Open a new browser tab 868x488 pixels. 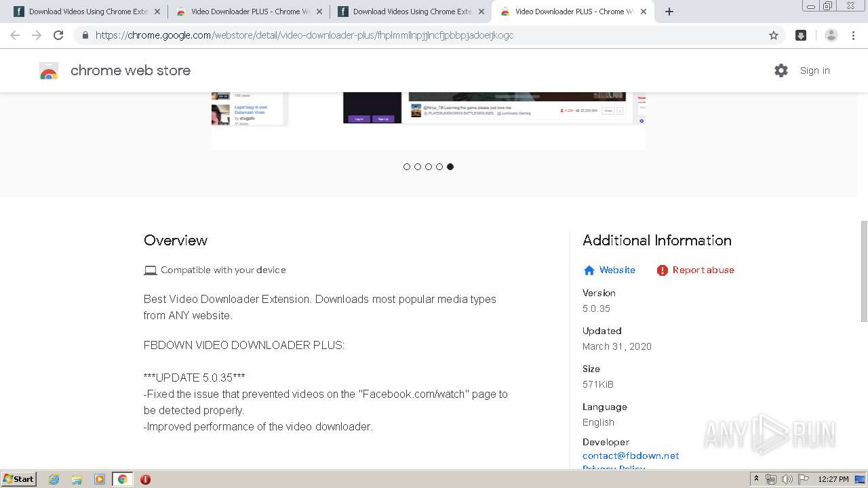click(669, 12)
